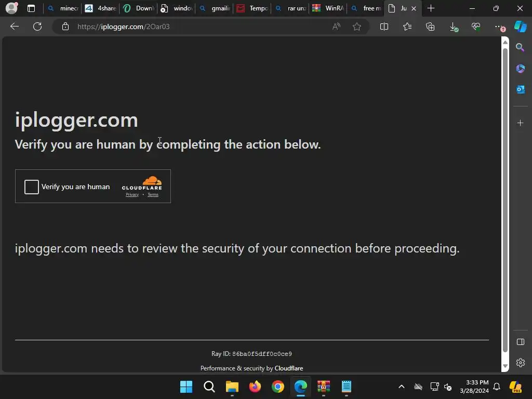Close the current Ju tab
Image resolution: width=532 pixels, height=399 pixels.
tap(414, 8)
